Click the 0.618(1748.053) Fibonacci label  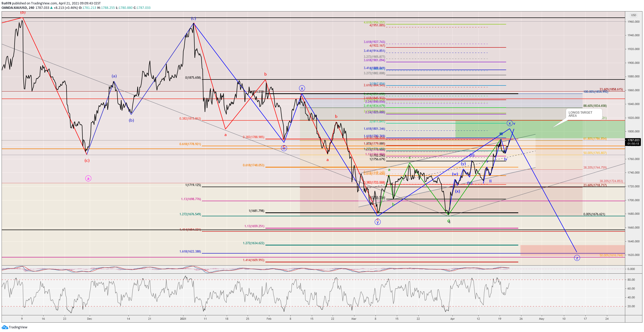[x=254, y=165]
